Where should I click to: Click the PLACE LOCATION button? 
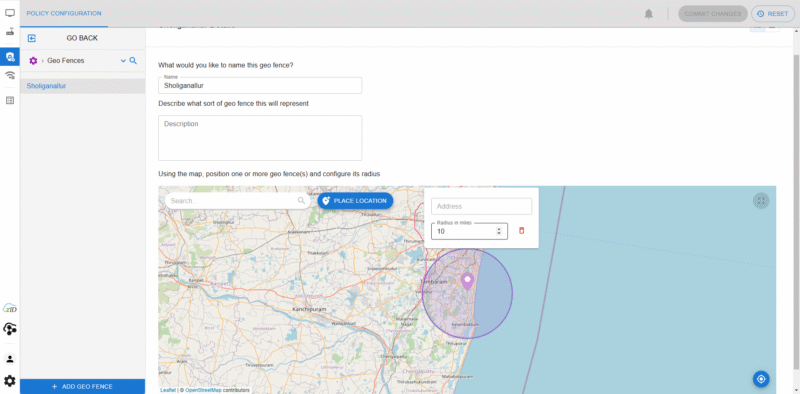coord(355,201)
